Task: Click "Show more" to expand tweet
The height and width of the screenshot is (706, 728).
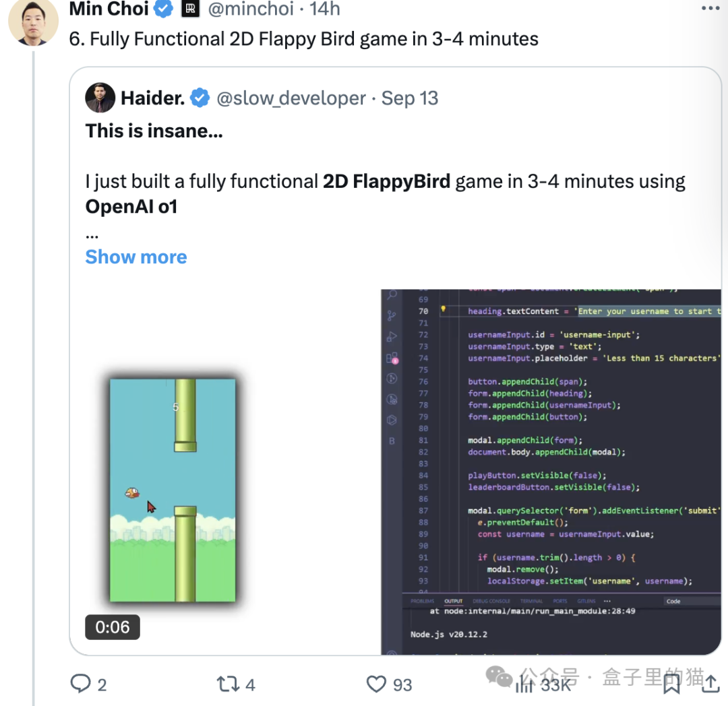Action: click(x=136, y=257)
